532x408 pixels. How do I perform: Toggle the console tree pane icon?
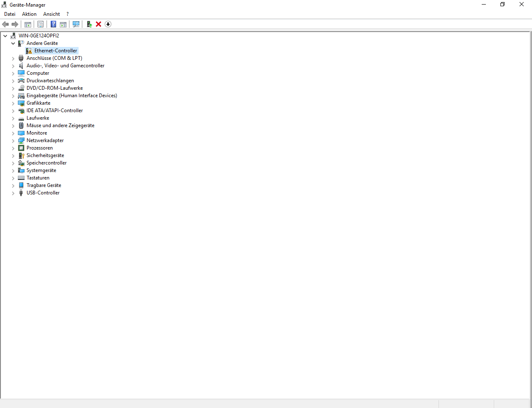point(28,24)
